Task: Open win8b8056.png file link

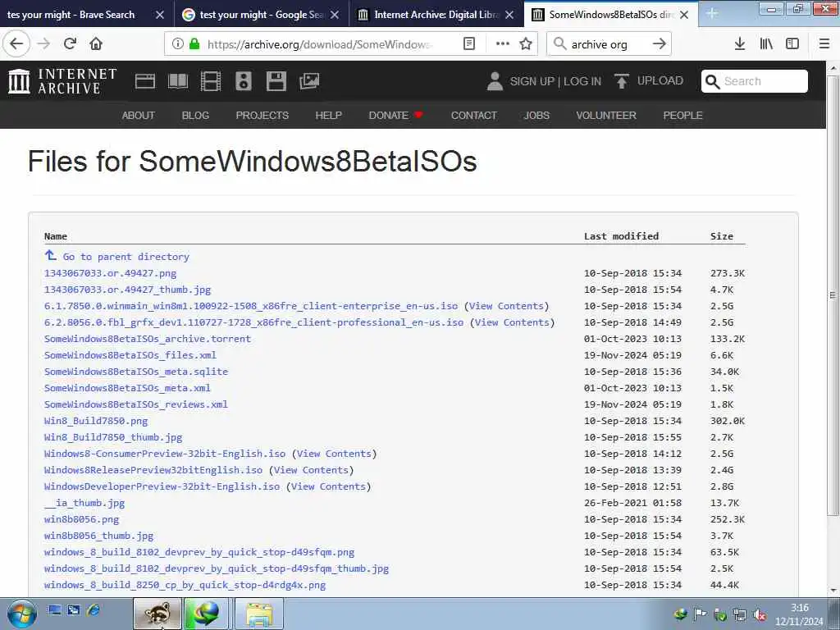Action: (81, 519)
